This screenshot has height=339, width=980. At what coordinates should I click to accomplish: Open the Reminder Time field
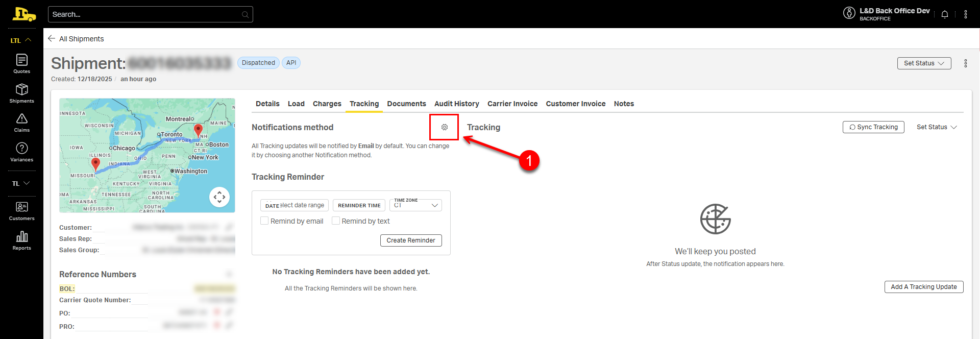point(359,205)
